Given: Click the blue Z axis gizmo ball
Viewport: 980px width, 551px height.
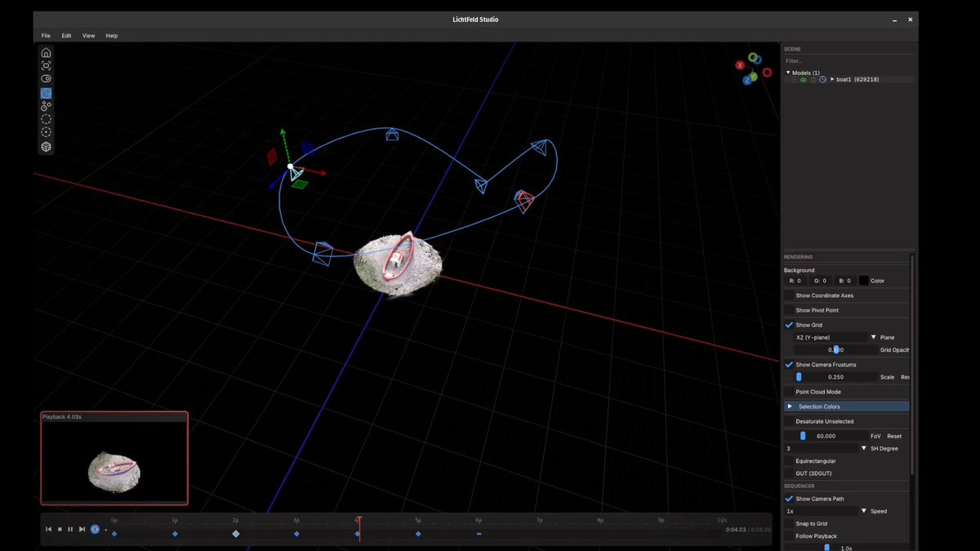Looking at the screenshot, I should (x=747, y=80).
